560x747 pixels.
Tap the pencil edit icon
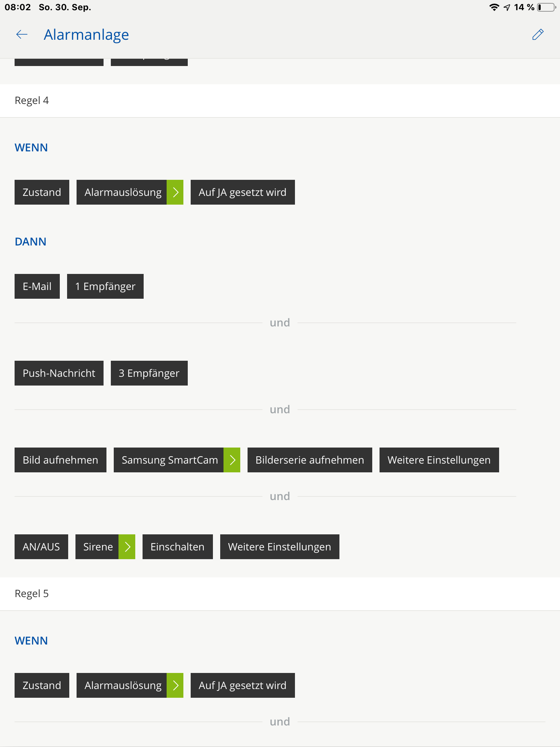(538, 35)
